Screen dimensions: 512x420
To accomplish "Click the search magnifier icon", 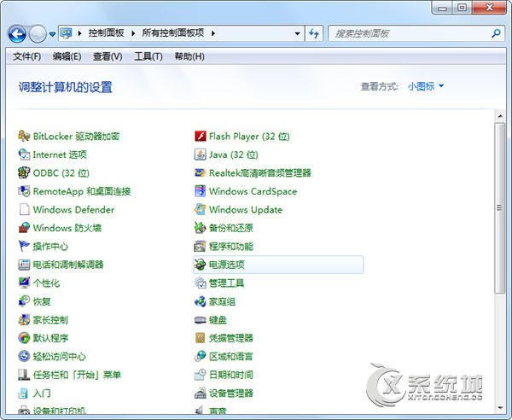I will pos(496,33).
